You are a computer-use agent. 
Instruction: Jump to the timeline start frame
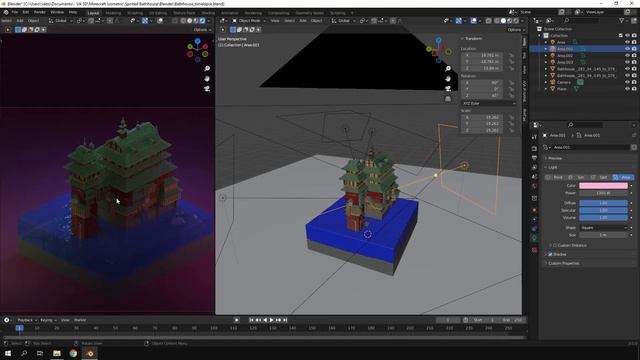(x=251, y=320)
